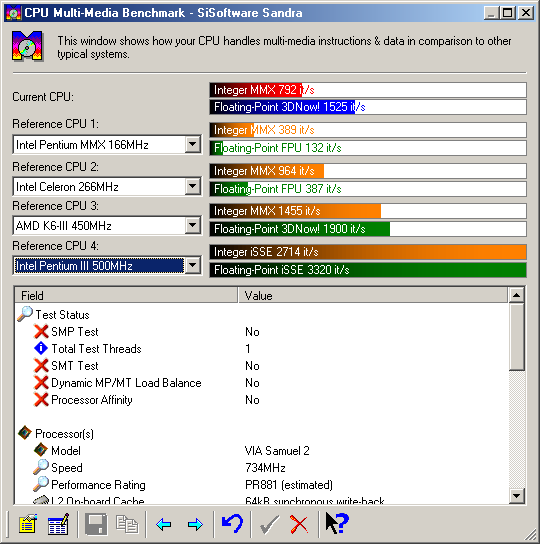Click the PR881 (estimated) value

(289, 485)
